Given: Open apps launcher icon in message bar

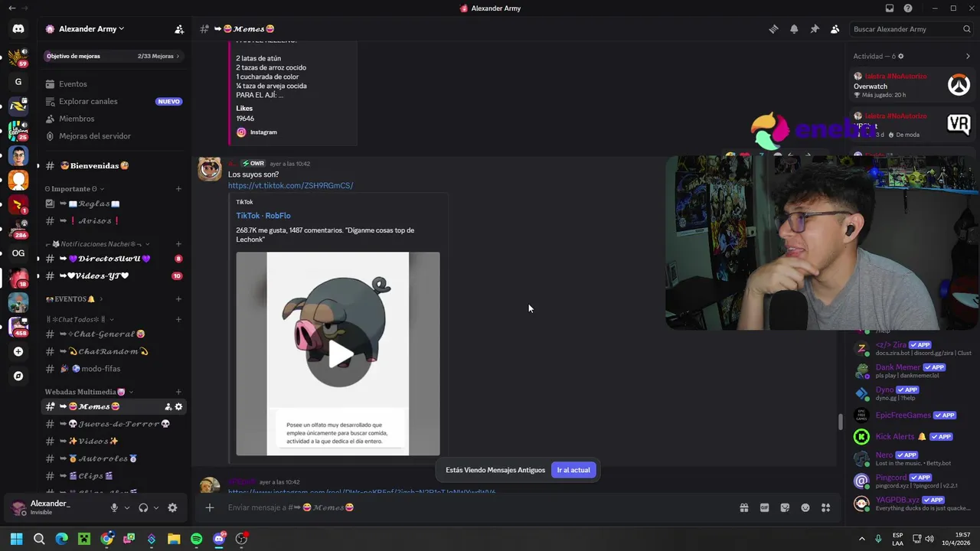Looking at the screenshot, I should [x=826, y=507].
